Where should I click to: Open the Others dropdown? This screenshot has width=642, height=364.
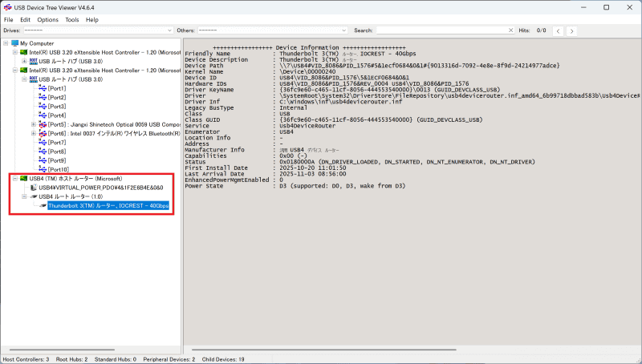pyautogui.click(x=273, y=30)
